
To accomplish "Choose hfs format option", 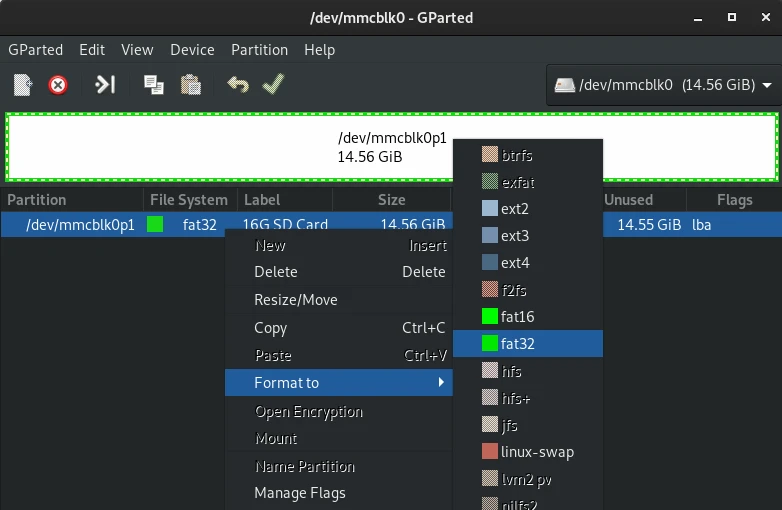I will [528, 371].
